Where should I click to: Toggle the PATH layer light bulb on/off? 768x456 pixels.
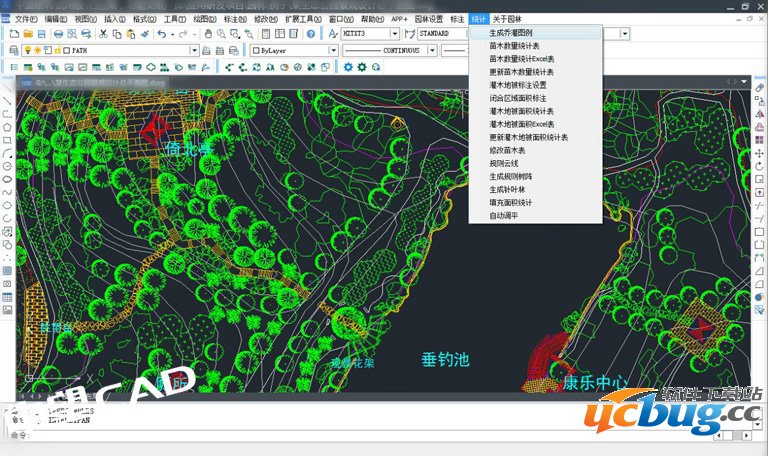tap(27, 49)
